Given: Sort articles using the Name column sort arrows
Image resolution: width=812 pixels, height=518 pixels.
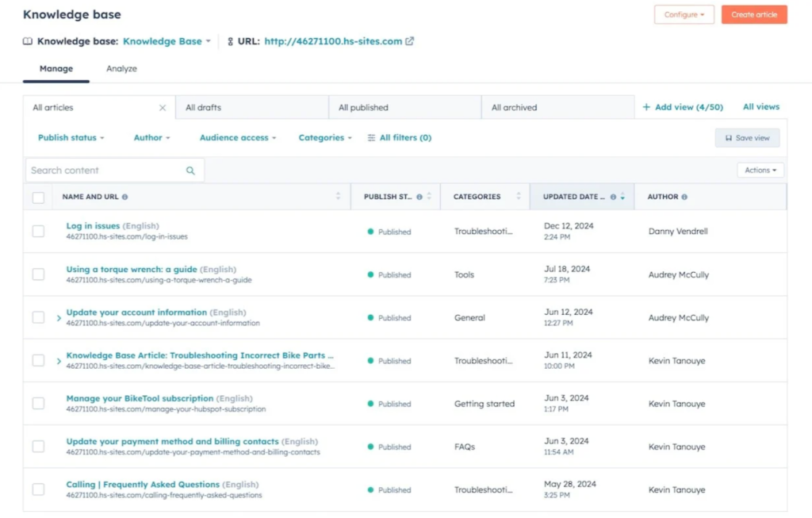Looking at the screenshot, I should coord(339,196).
